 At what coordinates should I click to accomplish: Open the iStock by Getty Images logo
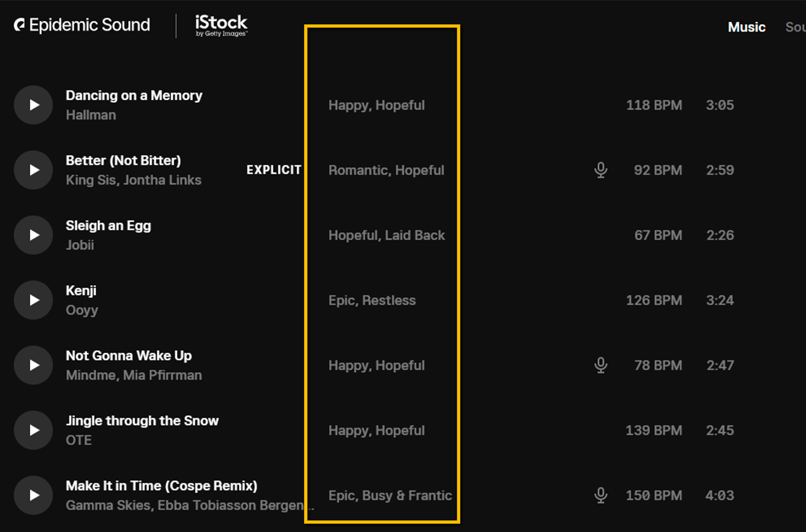221,26
